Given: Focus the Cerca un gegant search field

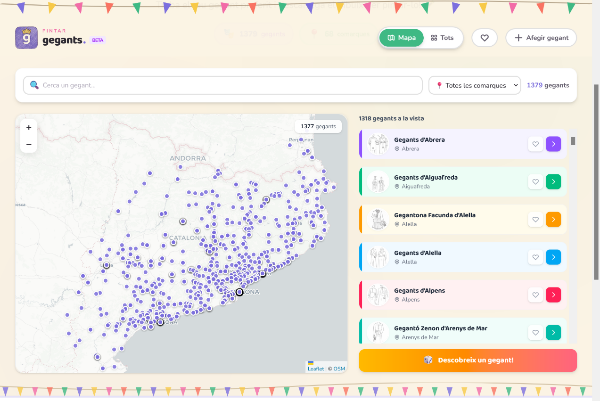Looking at the screenshot, I should coord(223,85).
